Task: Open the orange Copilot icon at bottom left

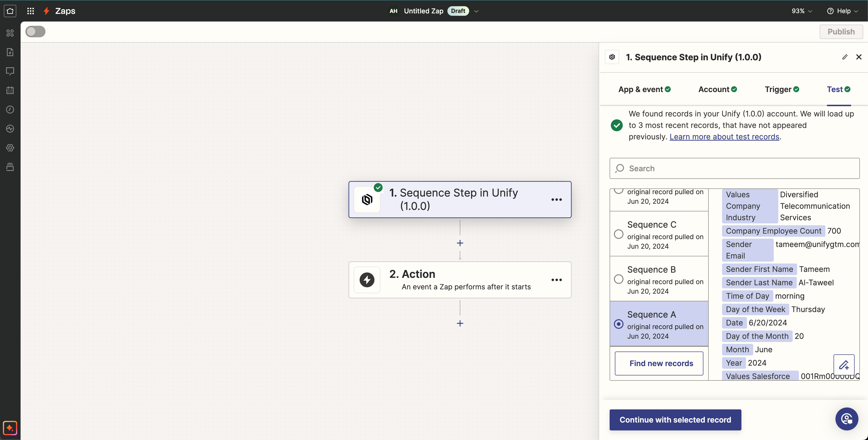Action: (10, 428)
